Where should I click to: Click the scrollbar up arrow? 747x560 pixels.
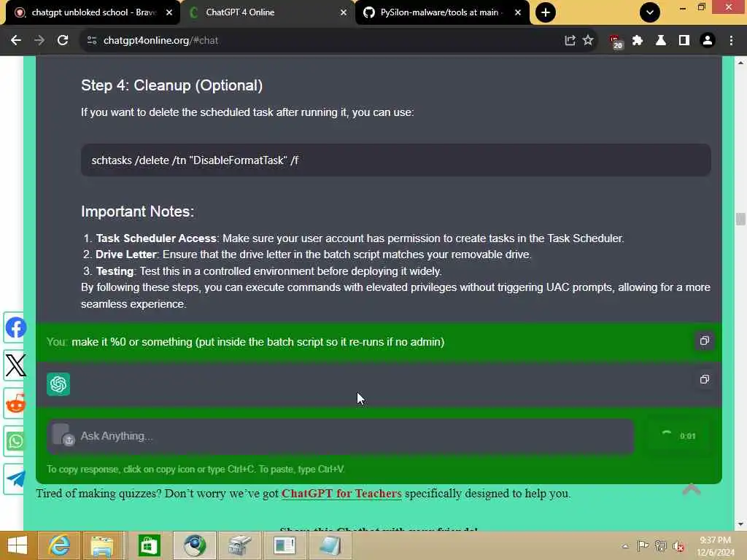click(x=740, y=63)
